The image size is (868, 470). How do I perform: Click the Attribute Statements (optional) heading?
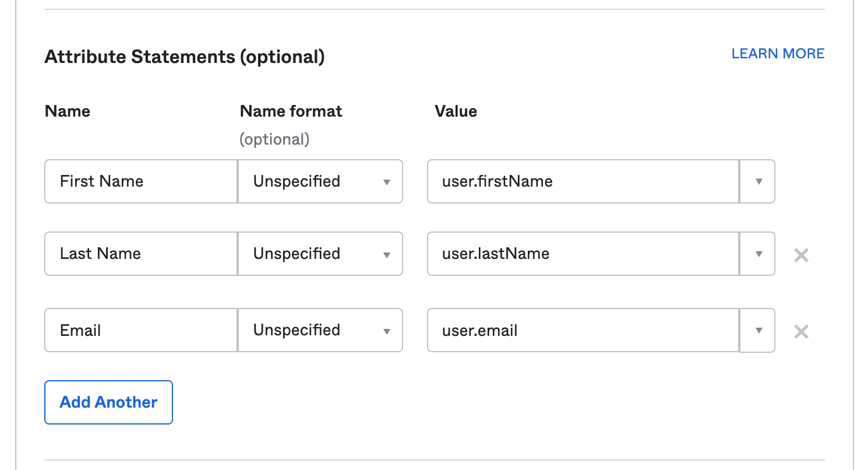pos(185,57)
